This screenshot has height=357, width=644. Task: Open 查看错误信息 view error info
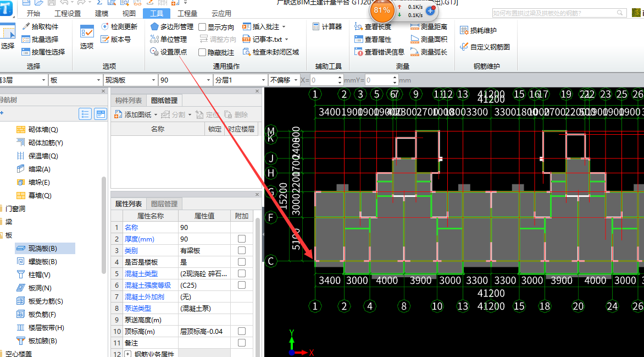point(379,52)
